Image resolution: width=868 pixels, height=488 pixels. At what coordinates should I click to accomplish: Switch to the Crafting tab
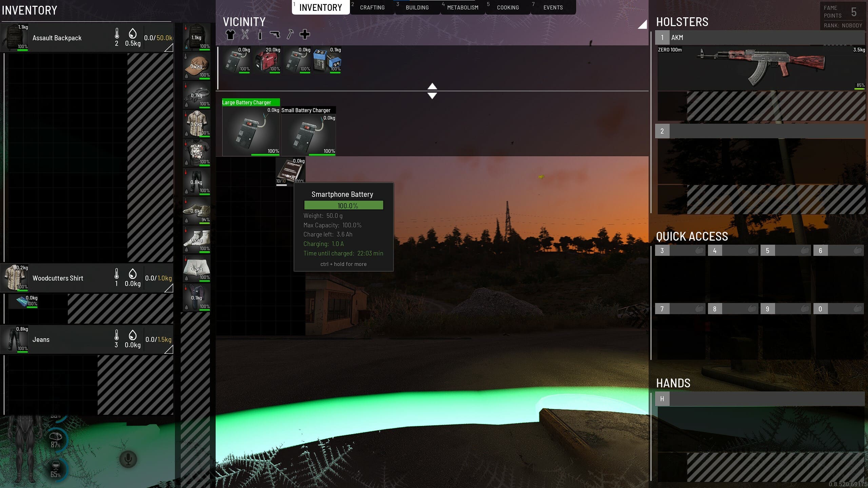tap(372, 7)
